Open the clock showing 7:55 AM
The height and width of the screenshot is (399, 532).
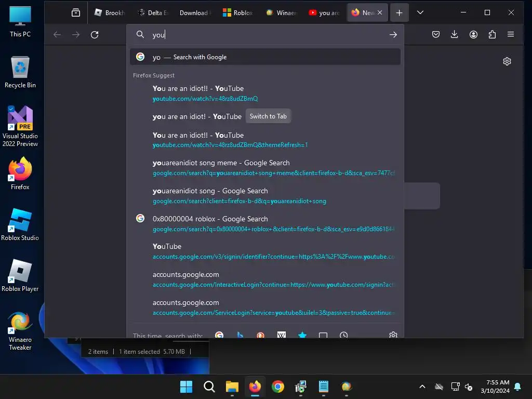click(495, 387)
